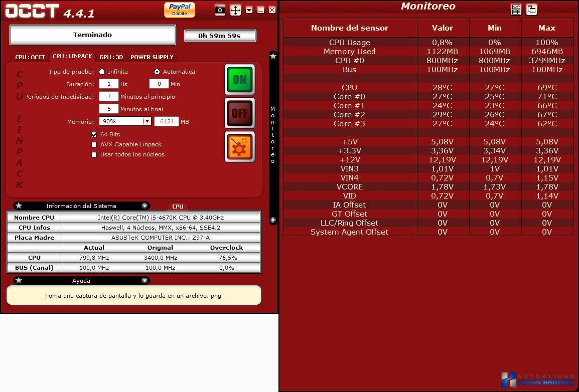This screenshot has height=392, width=579.
Task: Collapse the Información del Sistema section arrow
Action: [144, 206]
